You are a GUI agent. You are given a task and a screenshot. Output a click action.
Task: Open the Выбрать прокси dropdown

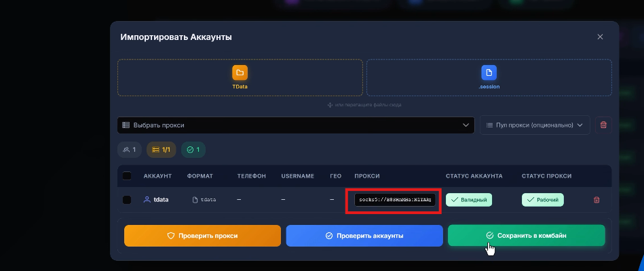(x=296, y=125)
